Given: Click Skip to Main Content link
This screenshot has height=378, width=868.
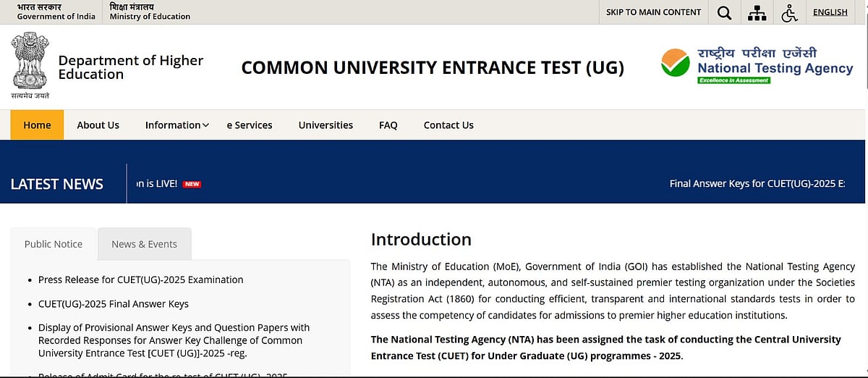Looking at the screenshot, I should point(653,12).
